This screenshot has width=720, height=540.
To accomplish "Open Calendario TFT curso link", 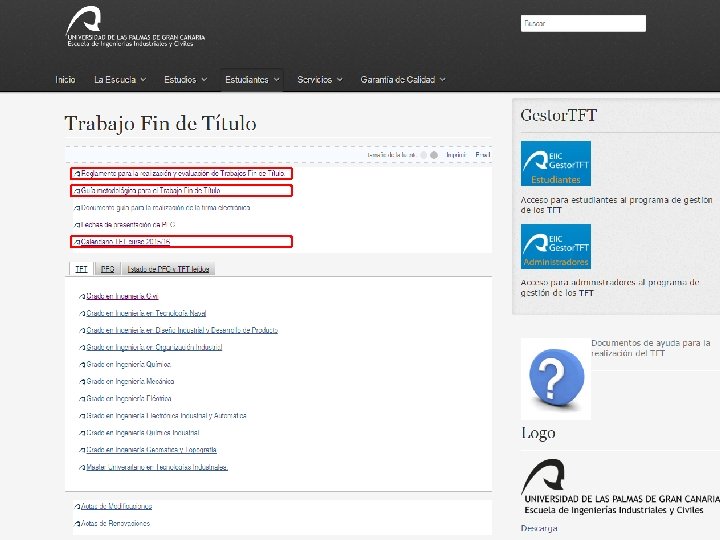I will point(125,242).
